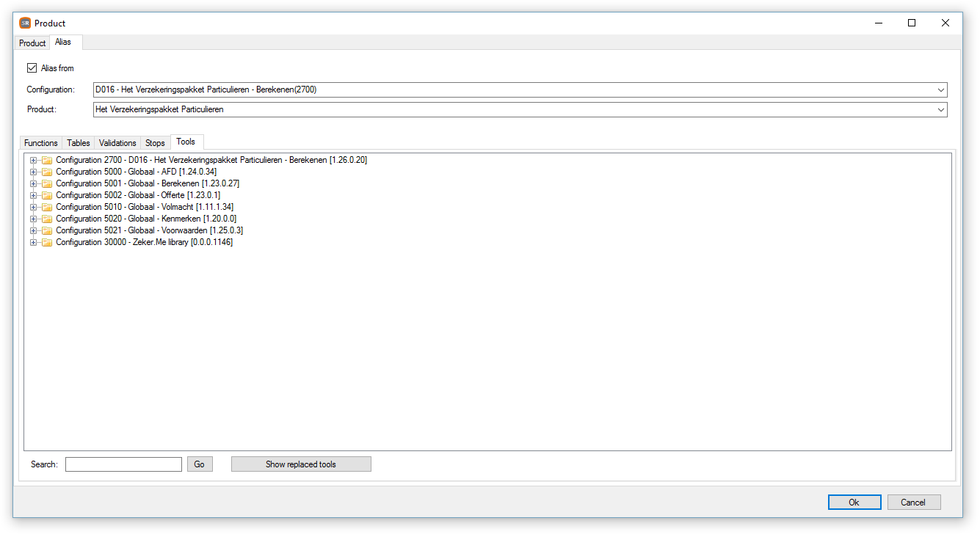Image resolution: width=980 pixels, height=537 pixels.
Task: Switch to the Product tab
Action: click(32, 43)
